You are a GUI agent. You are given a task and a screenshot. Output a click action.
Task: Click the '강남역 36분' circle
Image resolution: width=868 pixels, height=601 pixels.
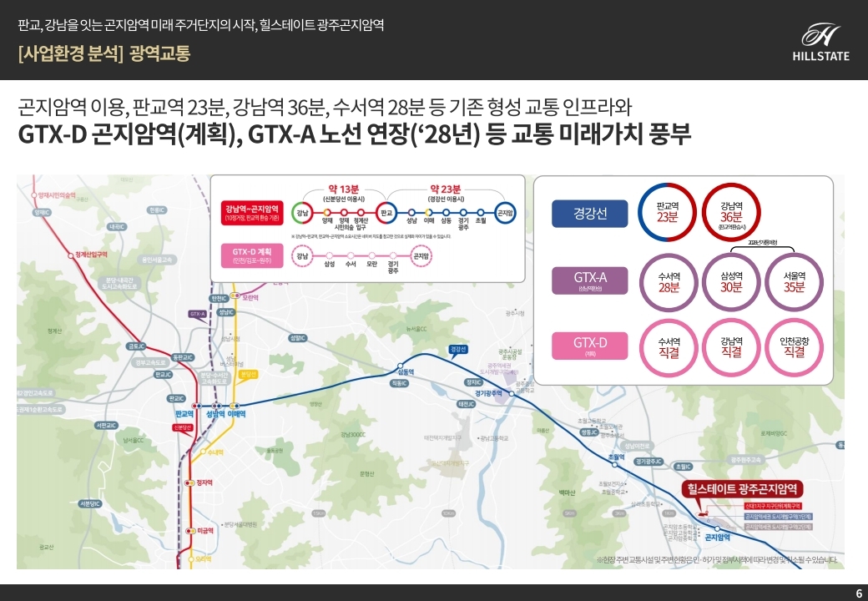731,213
